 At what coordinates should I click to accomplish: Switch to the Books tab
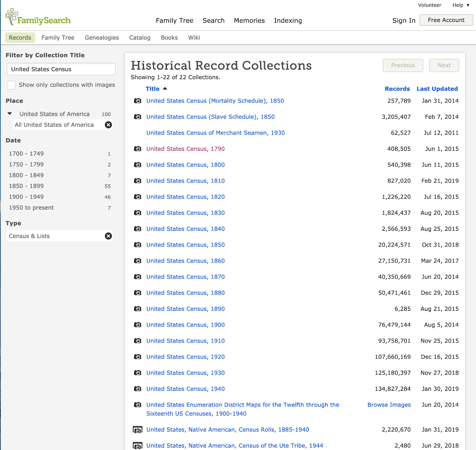pyautogui.click(x=169, y=38)
